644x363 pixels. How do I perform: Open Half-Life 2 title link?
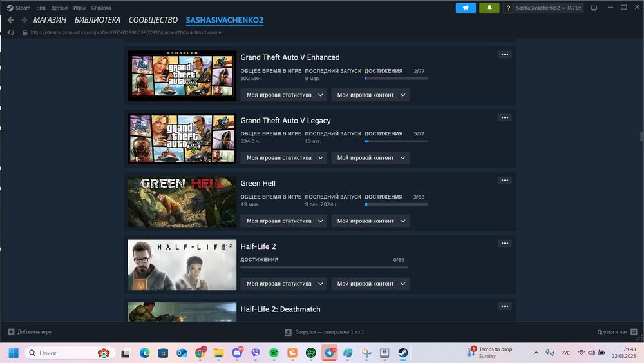258,246
